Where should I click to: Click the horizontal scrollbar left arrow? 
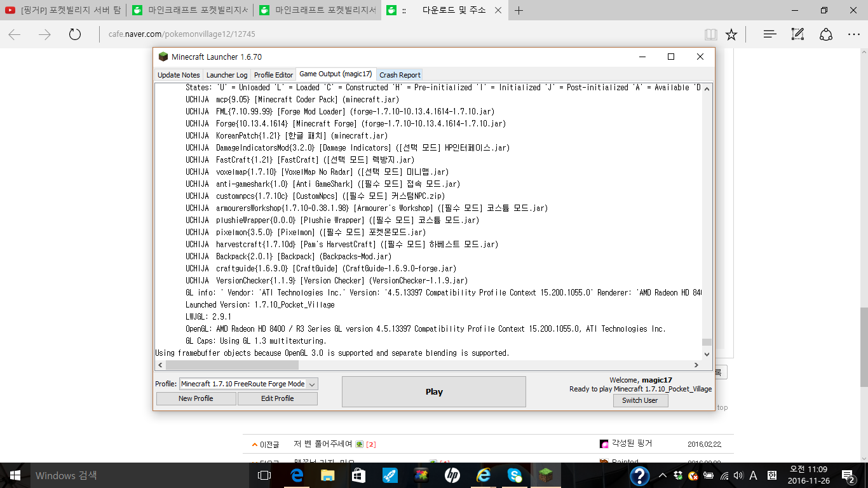pyautogui.click(x=160, y=365)
